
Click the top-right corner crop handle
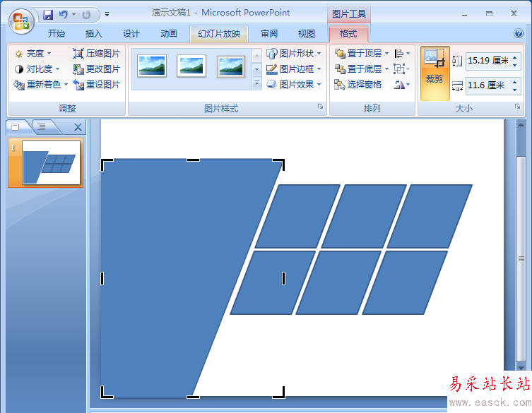tap(279, 164)
